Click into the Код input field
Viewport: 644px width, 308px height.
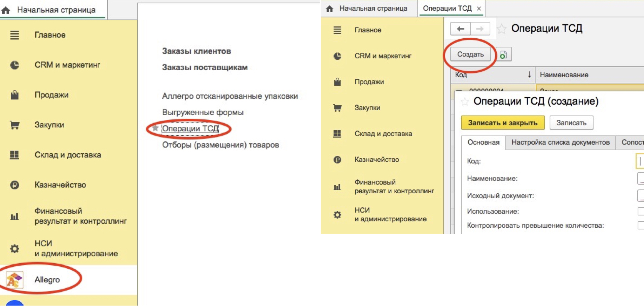[x=640, y=161]
